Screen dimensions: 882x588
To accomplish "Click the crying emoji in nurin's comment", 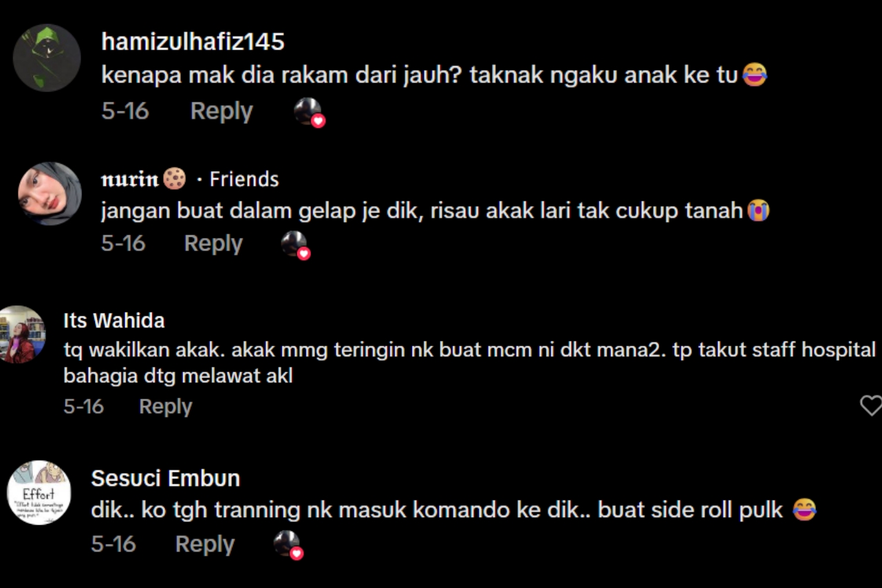I will click(757, 210).
